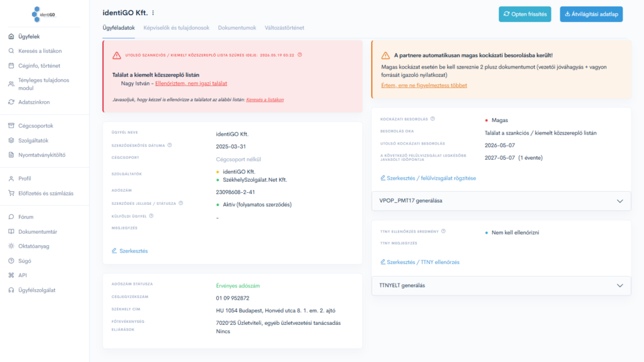Click the Céginfo, történet calendar icon
This screenshot has height=362, width=644.
[x=11, y=65]
